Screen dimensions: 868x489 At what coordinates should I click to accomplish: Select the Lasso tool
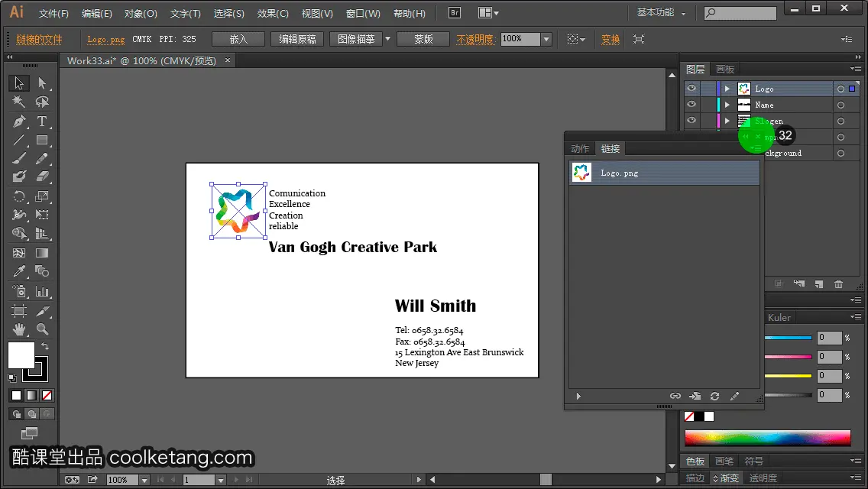pos(42,102)
